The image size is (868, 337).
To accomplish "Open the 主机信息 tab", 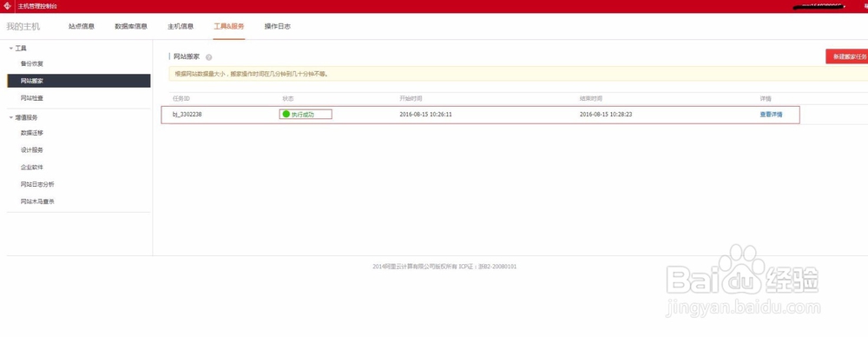I will 181,26.
